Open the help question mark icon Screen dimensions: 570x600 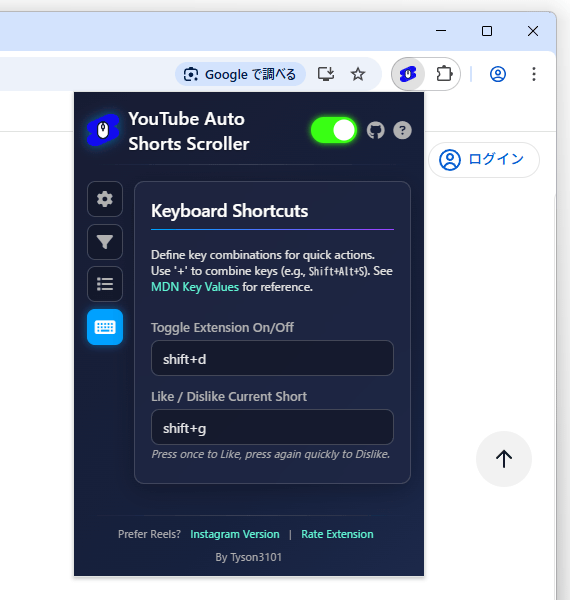click(x=402, y=130)
